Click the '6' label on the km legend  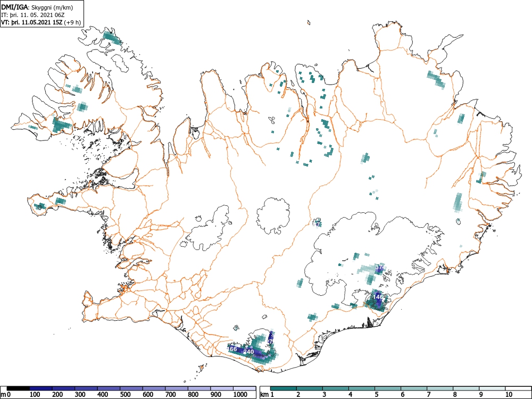(x=403, y=395)
